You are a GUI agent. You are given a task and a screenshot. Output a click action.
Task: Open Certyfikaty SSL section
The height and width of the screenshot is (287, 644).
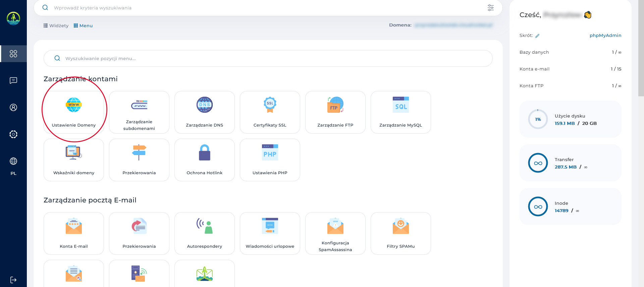[x=270, y=112]
